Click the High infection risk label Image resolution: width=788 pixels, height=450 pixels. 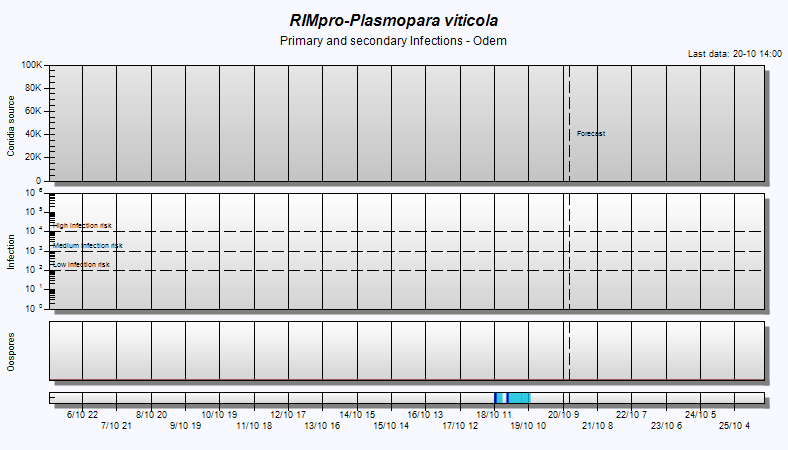(x=82, y=226)
